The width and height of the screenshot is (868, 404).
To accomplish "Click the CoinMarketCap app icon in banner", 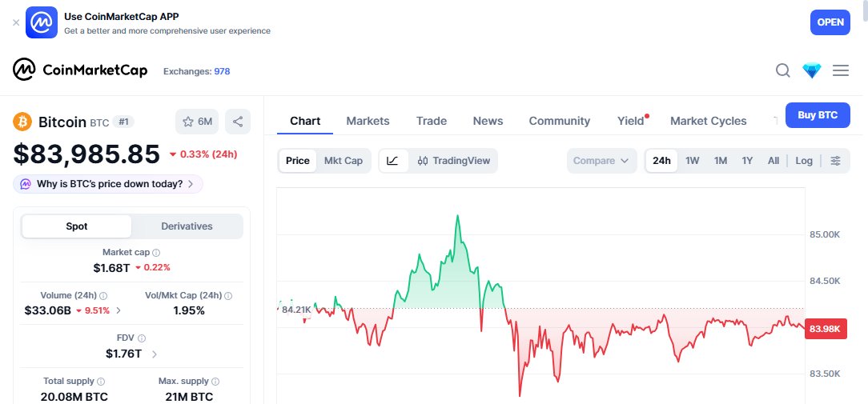I will pos(42,22).
